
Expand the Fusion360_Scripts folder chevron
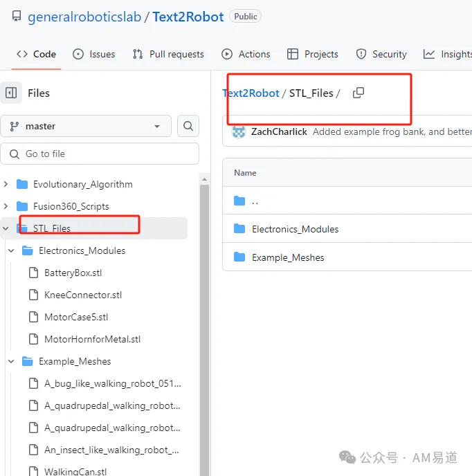6,206
